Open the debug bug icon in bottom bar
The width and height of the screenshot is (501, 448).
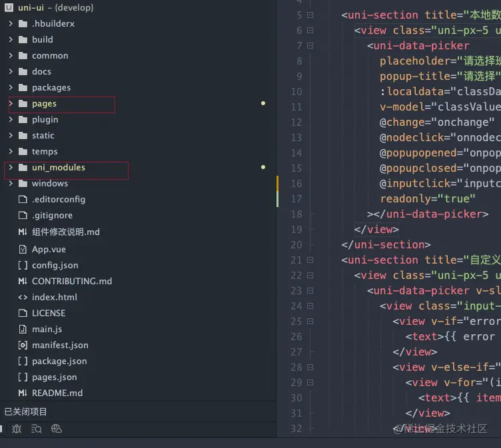(x=17, y=429)
